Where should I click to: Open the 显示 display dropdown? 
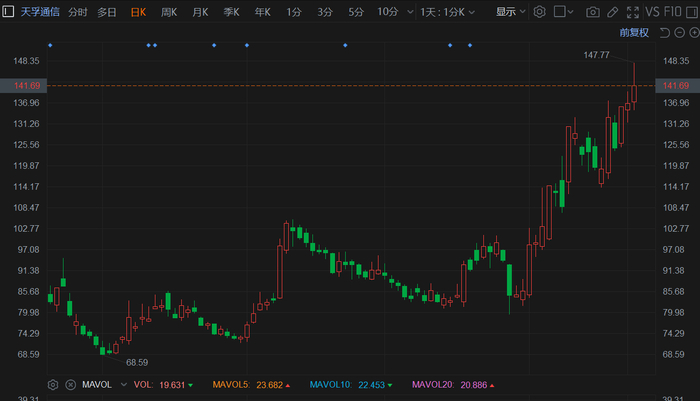(x=511, y=12)
